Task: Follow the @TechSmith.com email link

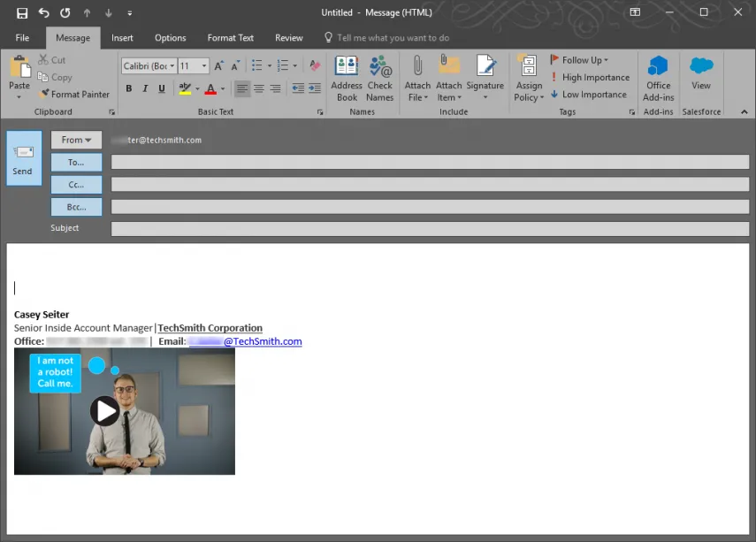Action: coord(246,341)
